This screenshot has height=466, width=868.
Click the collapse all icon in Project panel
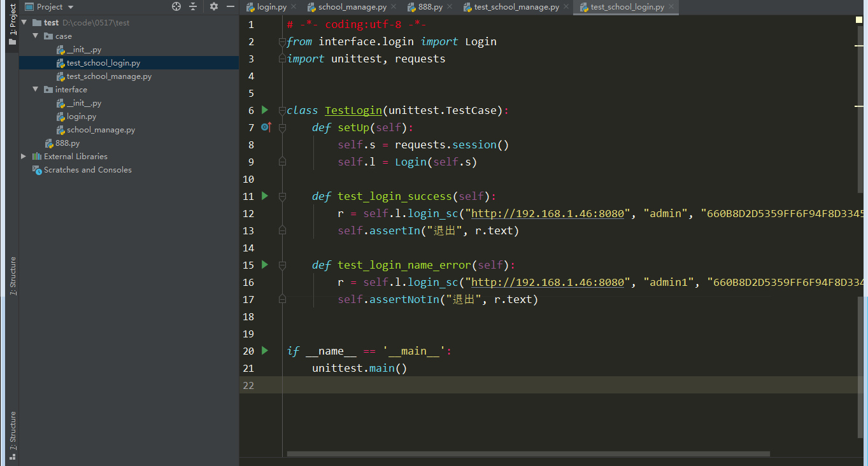tap(194, 6)
